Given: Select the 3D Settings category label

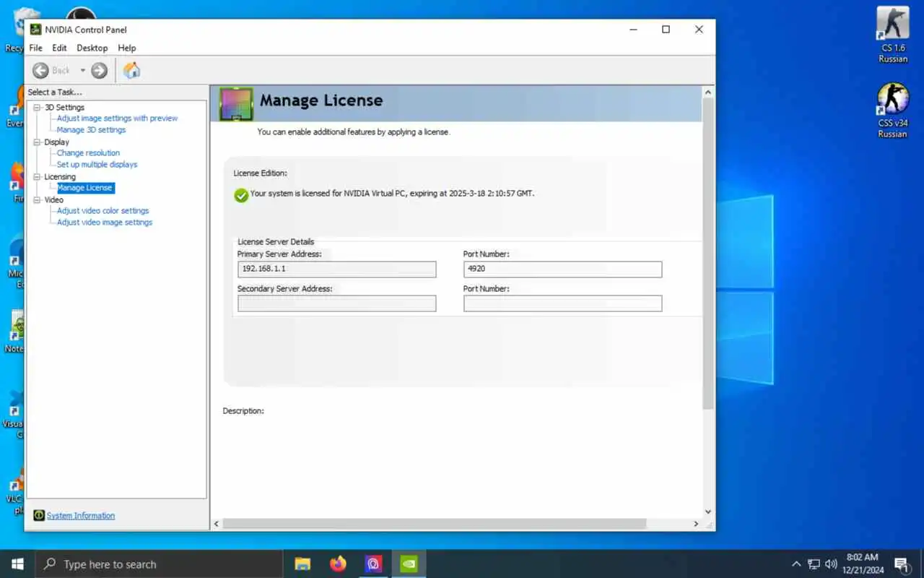Looking at the screenshot, I should 64,108.
